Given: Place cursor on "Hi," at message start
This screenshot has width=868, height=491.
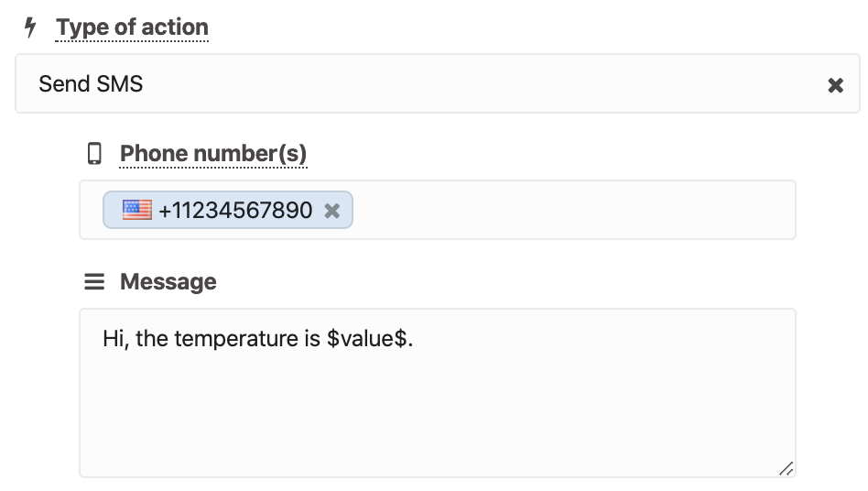Looking at the screenshot, I should point(115,339).
